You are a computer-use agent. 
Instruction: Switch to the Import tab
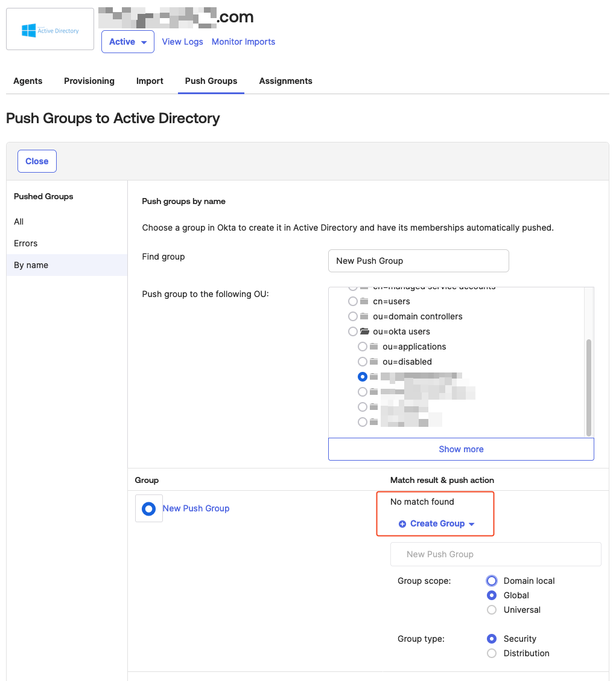pos(150,82)
